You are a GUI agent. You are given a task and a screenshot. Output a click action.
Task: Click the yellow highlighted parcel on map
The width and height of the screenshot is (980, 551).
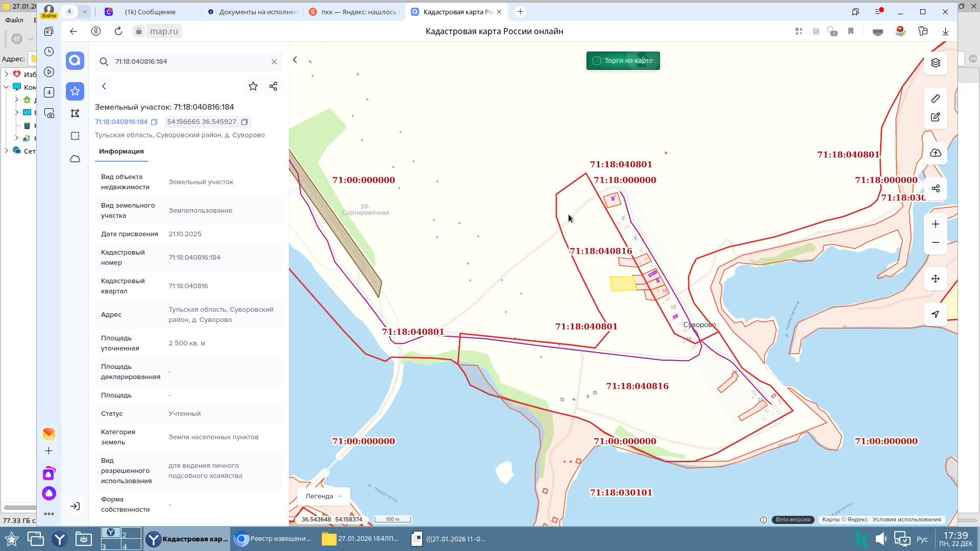click(x=623, y=284)
